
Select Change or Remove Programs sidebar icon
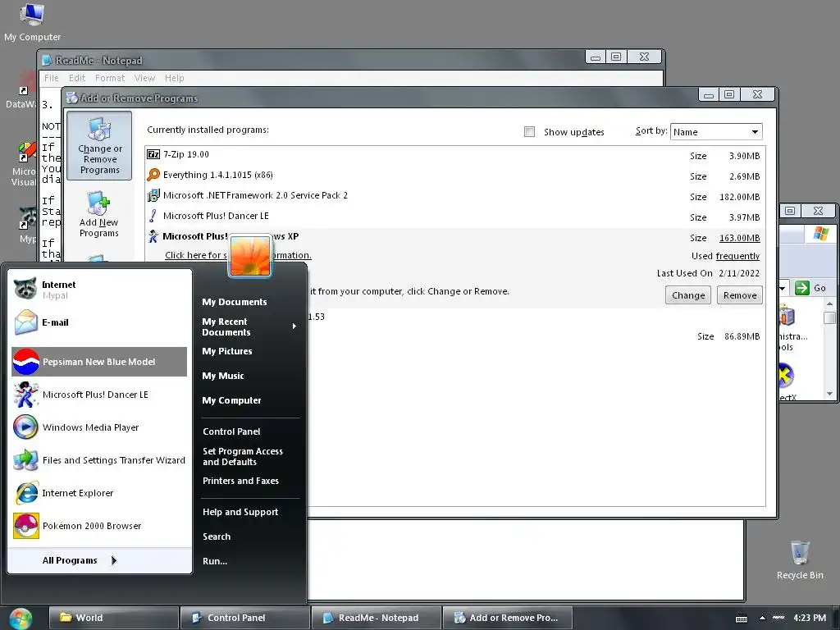99,146
